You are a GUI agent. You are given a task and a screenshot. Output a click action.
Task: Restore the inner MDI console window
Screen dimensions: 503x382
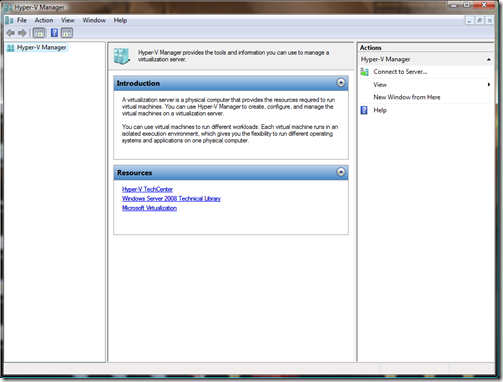click(479, 21)
